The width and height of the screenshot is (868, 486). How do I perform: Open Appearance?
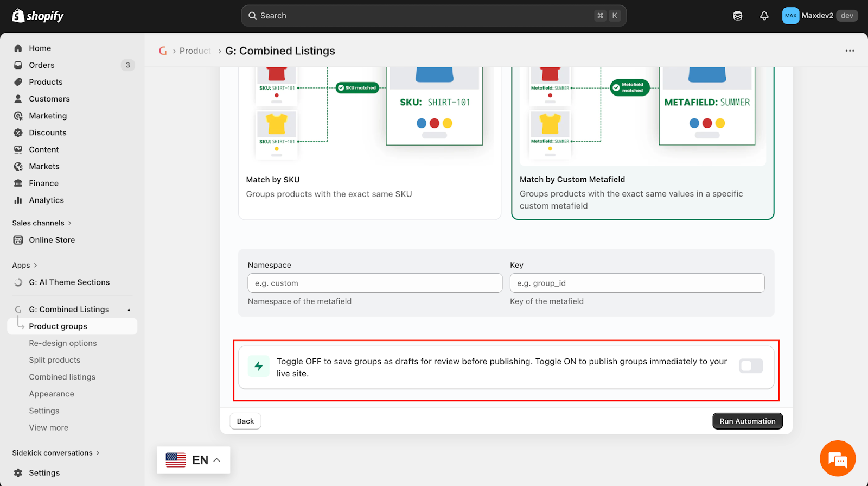pos(52,394)
